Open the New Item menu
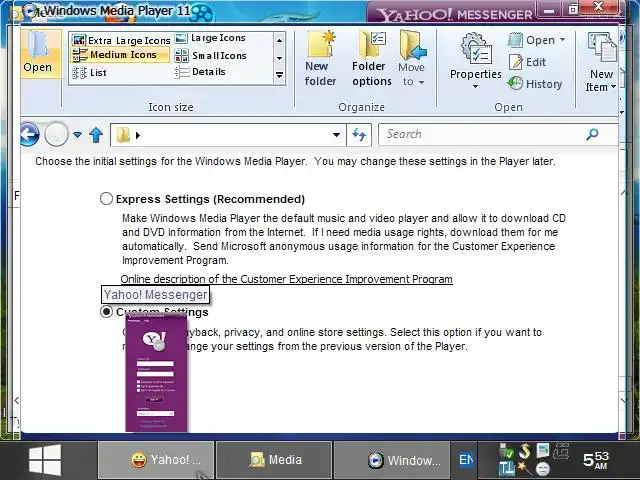Image resolution: width=640 pixels, height=480 pixels. tap(601, 62)
